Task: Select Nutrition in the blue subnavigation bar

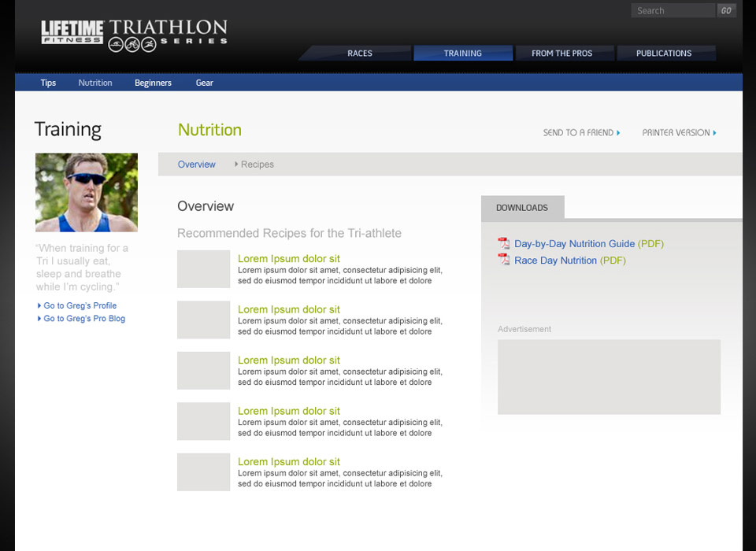Action: (95, 83)
